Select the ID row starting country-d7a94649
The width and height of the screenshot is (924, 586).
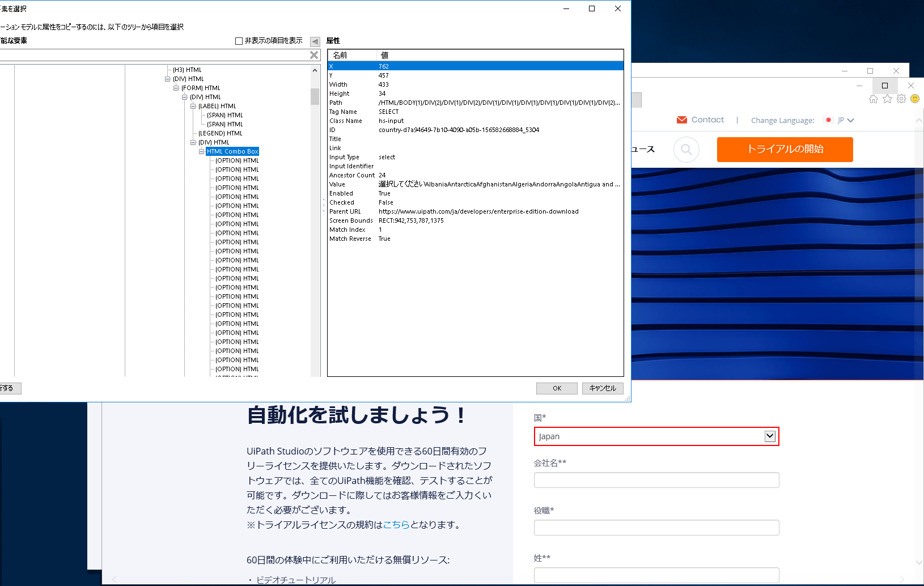[476, 130]
